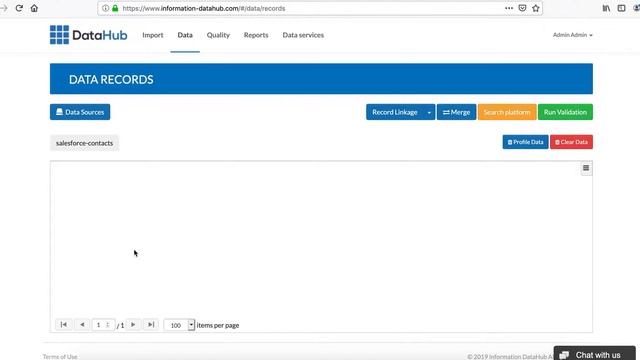640x360 pixels.
Task: Go to the Reports section
Action: pyautogui.click(x=256, y=35)
